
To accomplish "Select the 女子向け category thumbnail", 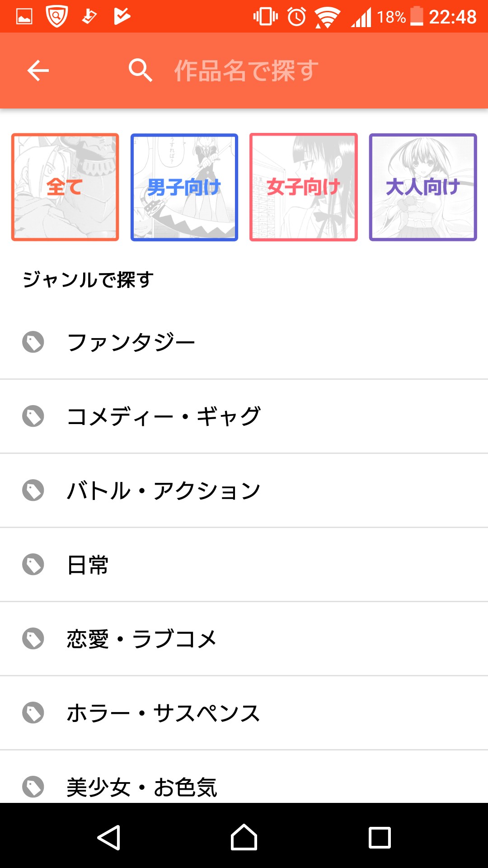I will [304, 187].
